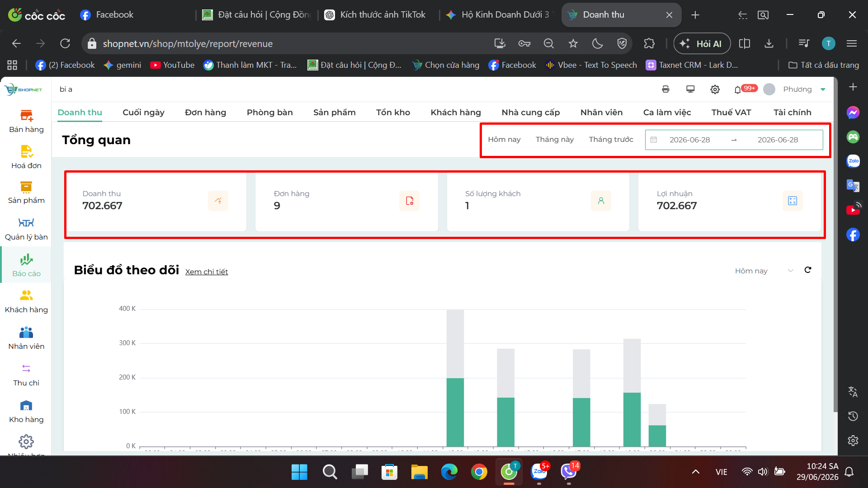The image size is (868, 488).
Task: Open the settings gear in the header
Action: [715, 89]
